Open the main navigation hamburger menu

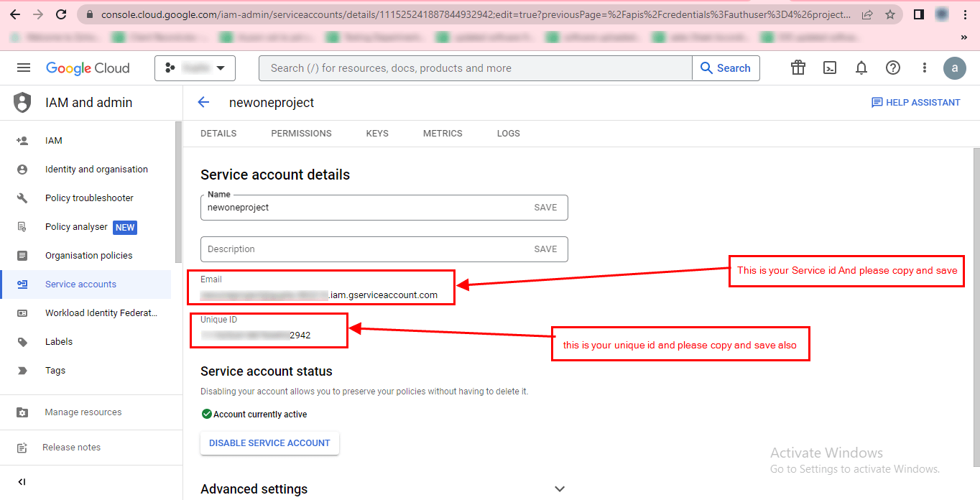click(x=24, y=68)
